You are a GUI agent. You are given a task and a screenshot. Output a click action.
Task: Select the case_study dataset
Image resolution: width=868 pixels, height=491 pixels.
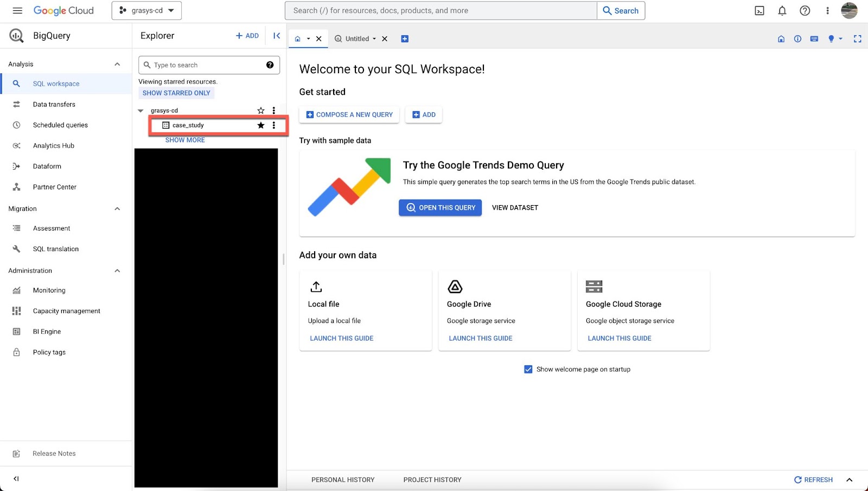click(x=188, y=125)
